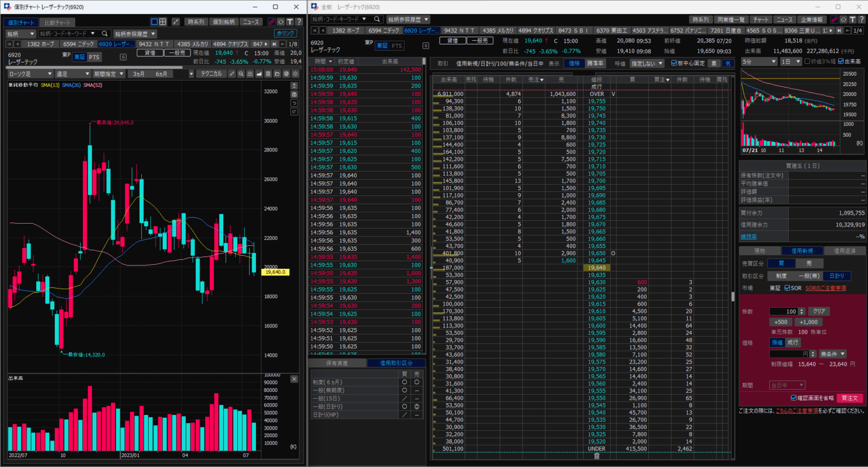
Task: Select the 信用返済 order tab
Action: (844, 251)
